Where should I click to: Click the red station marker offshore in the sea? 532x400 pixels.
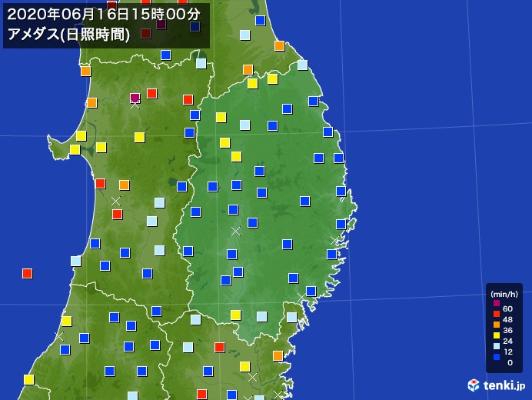tap(27, 273)
